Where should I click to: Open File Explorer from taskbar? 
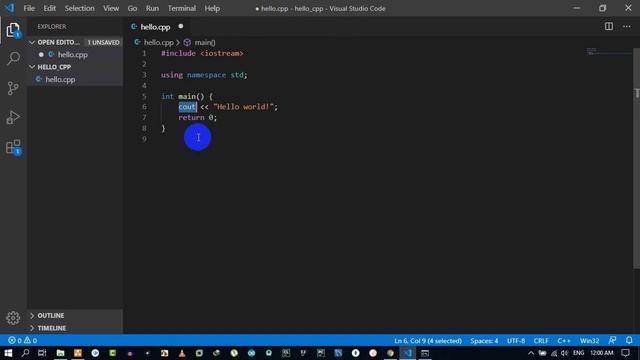[x=60, y=353]
